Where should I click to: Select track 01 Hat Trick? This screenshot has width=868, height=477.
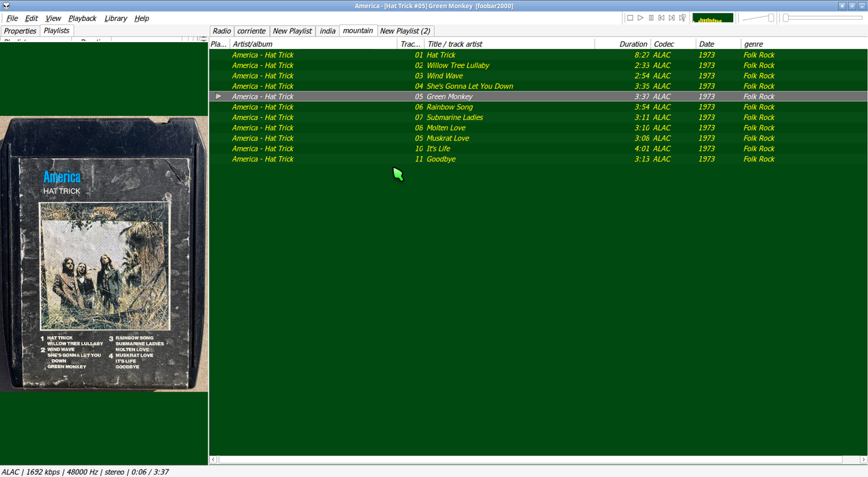538,55
